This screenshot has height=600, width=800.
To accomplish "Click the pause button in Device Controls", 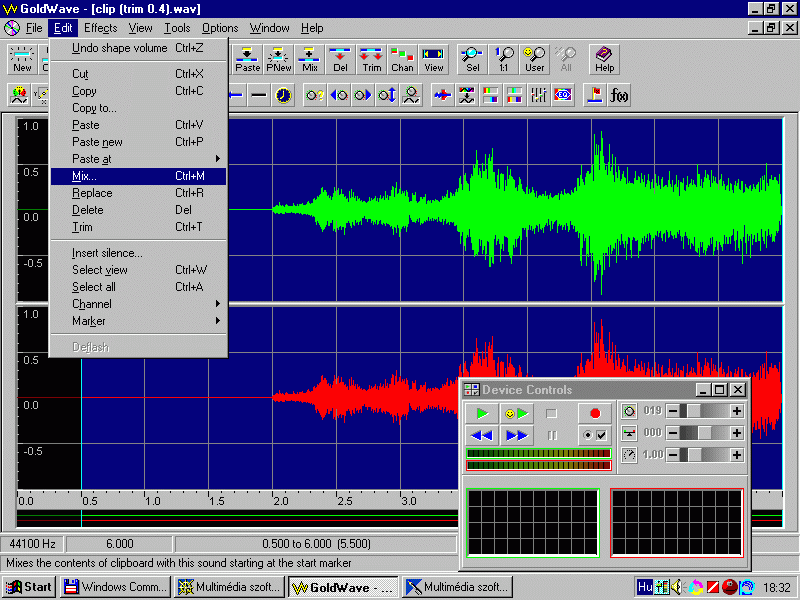I will [x=551, y=435].
